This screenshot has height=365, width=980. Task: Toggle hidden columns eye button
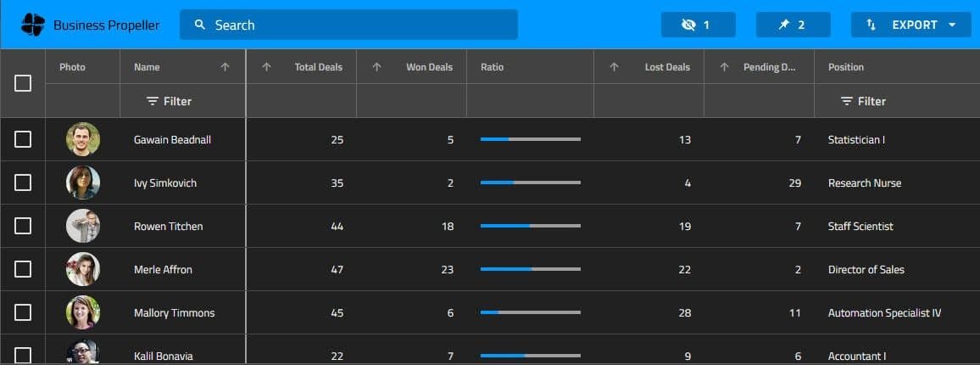698,25
